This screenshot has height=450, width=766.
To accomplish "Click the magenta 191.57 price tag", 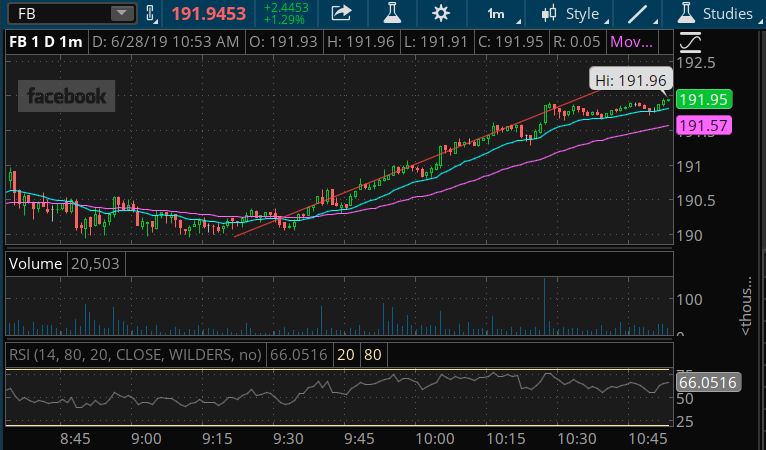I will [x=703, y=126].
